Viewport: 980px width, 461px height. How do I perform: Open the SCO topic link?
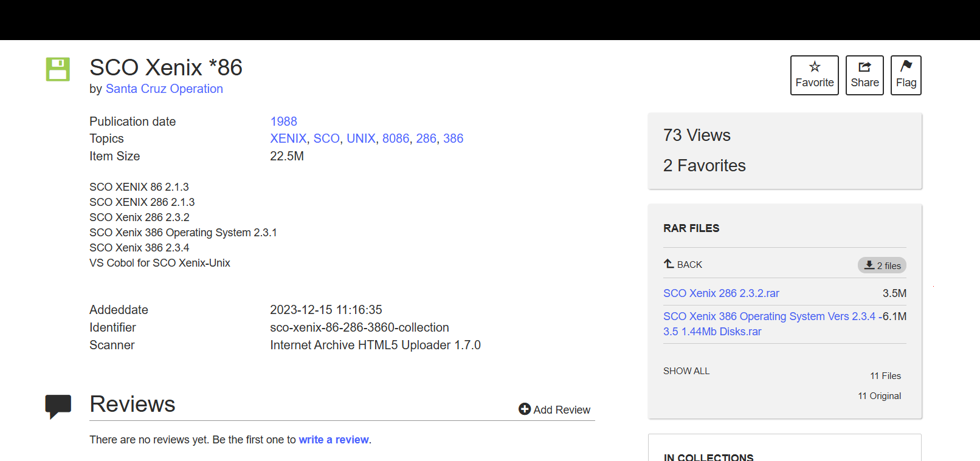326,138
